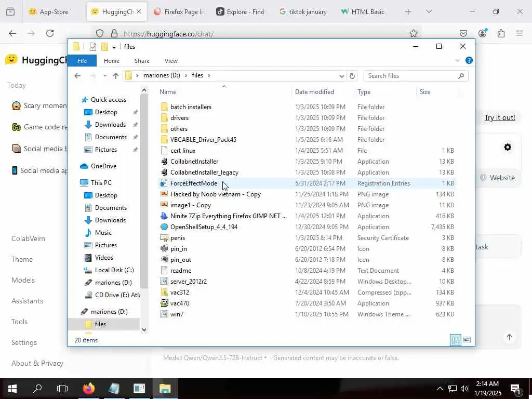Screen dimensions: 532x399
Task: Open the Home ribbon tab
Action: 112,61
